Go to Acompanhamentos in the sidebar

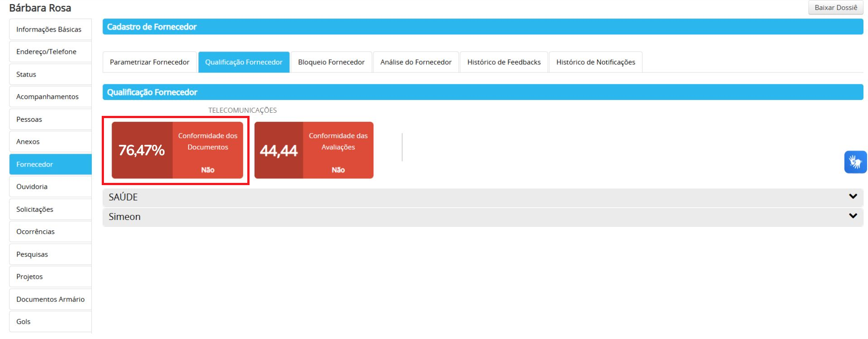pos(50,96)
